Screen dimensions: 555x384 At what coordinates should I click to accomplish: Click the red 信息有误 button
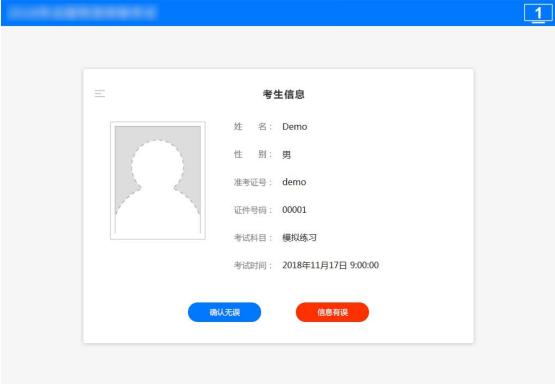pyautogui.click(x=332, y=312)
